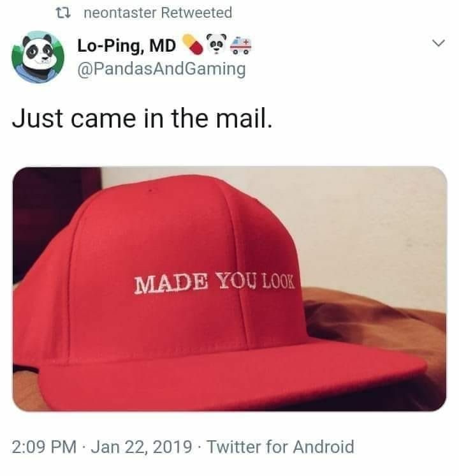Image resolution: width=459 pixels, height=476 pixels.
Task: Click the pill emoji beside the name
Action: coord(193,45)
